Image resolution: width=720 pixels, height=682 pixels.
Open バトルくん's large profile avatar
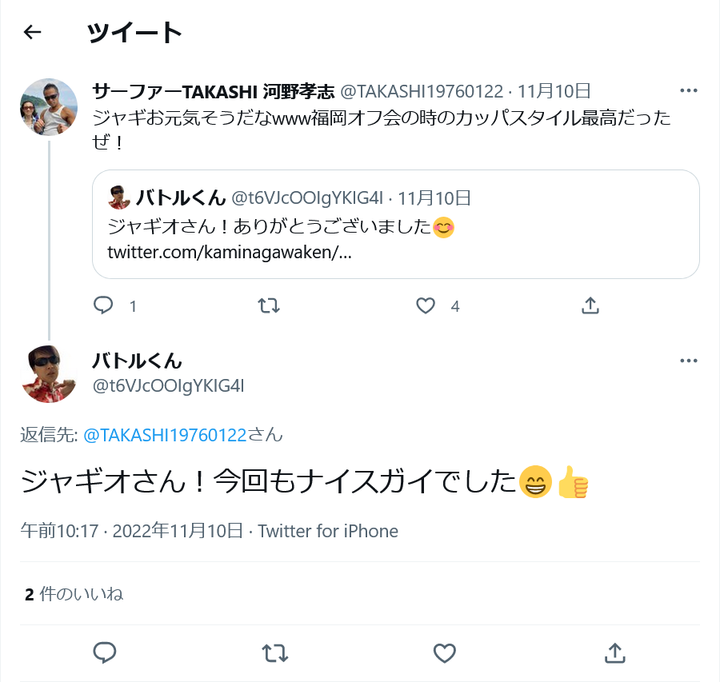point(49,373)
